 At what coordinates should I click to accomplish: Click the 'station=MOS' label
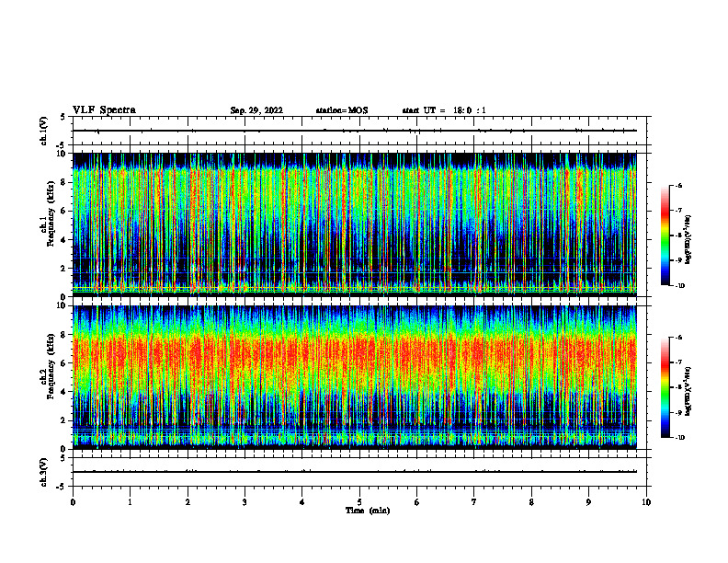342,110
